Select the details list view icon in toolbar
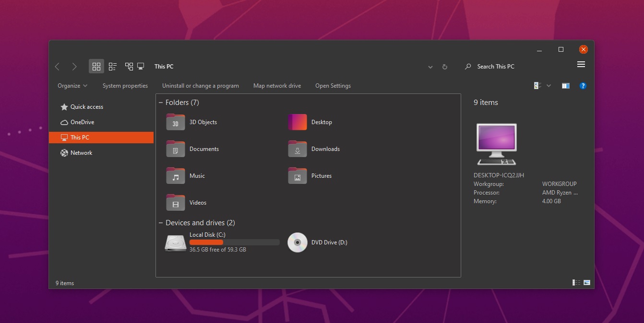The width and height of the screenshot is (644, 323). tap(113, 66)
